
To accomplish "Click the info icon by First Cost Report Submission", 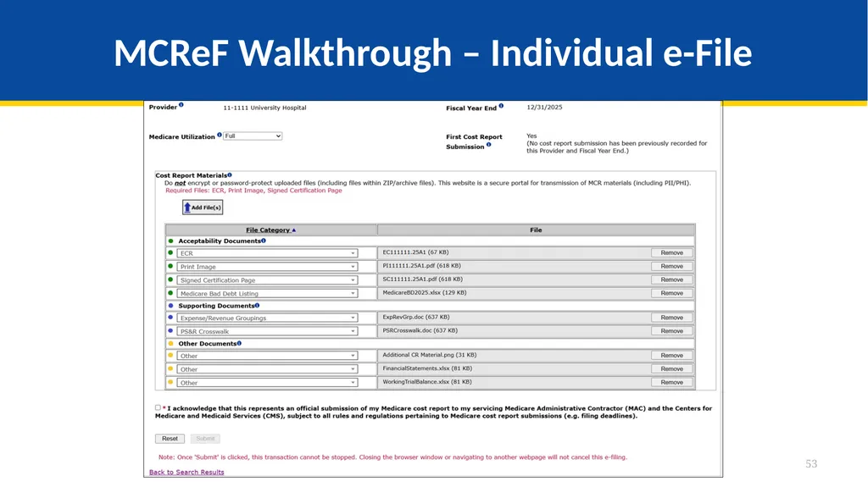I will point(489,145).
